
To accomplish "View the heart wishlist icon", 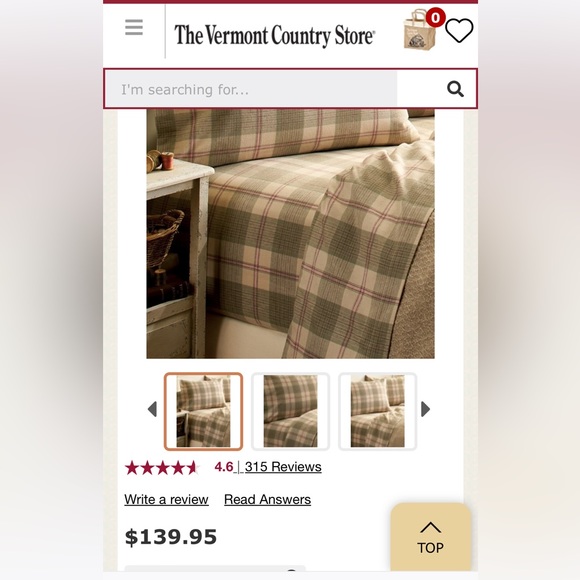I will (459, 30).
